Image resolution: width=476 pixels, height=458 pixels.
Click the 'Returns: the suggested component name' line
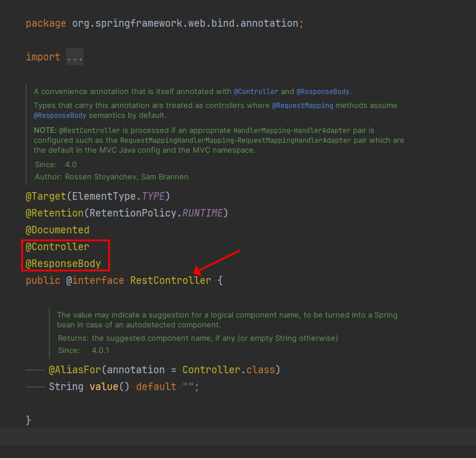point(198,338)
